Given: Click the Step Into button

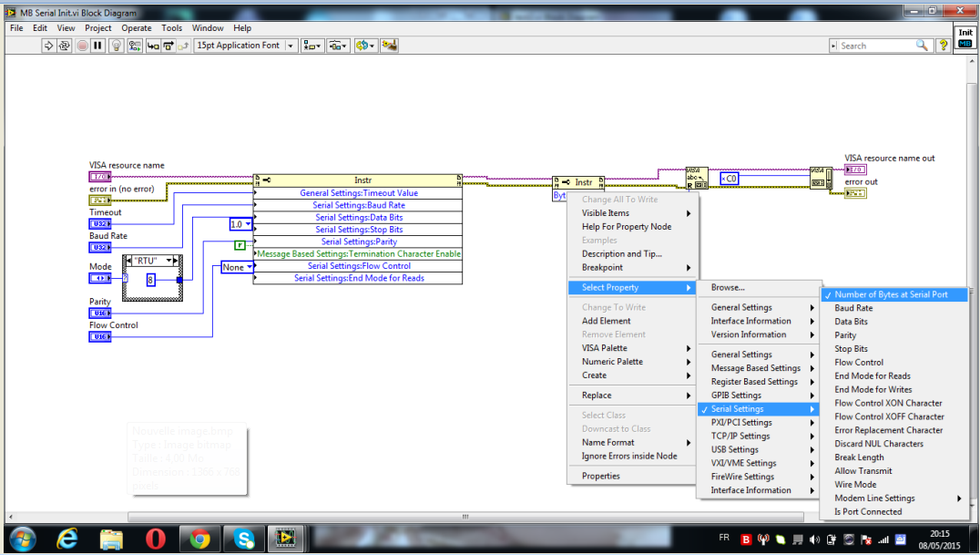Looking at the screenshot, I should coord(152,45).
